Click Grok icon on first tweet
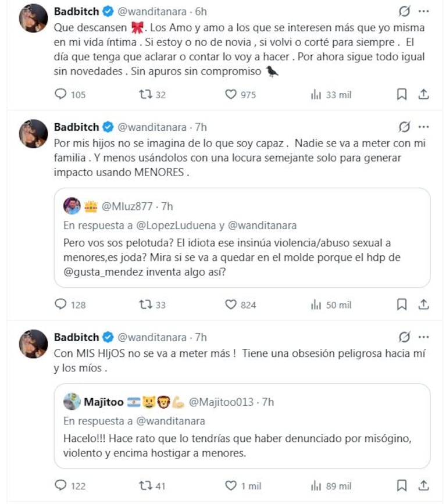The width and height of the screenshot is (446, 504). coord(404,12)
